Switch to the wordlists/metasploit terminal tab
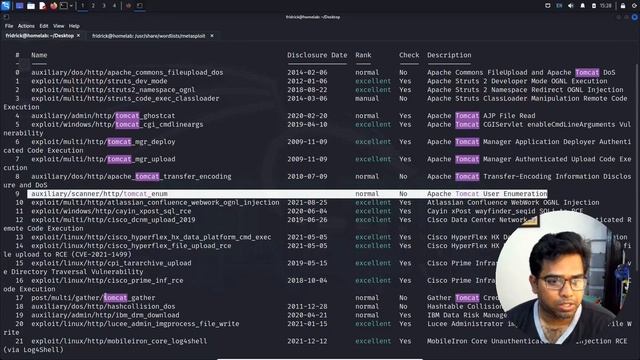This screenshot has height=360, width=640. (149, 36)
